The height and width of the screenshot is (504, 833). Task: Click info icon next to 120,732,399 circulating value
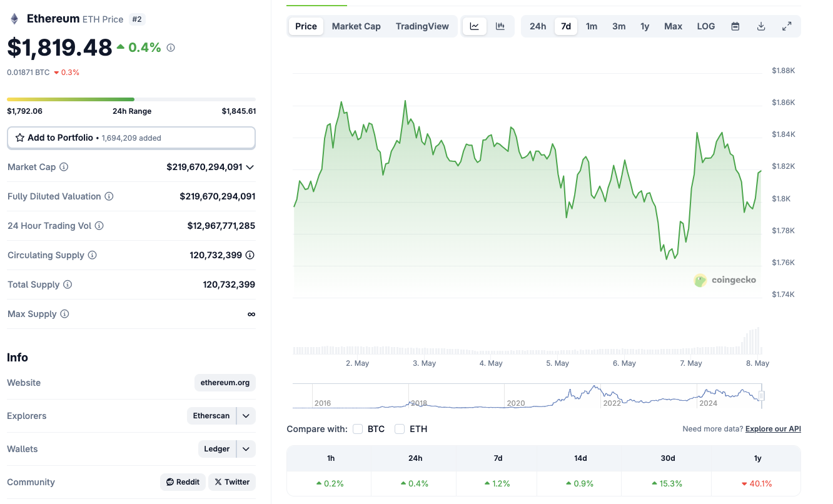point(250,255)
